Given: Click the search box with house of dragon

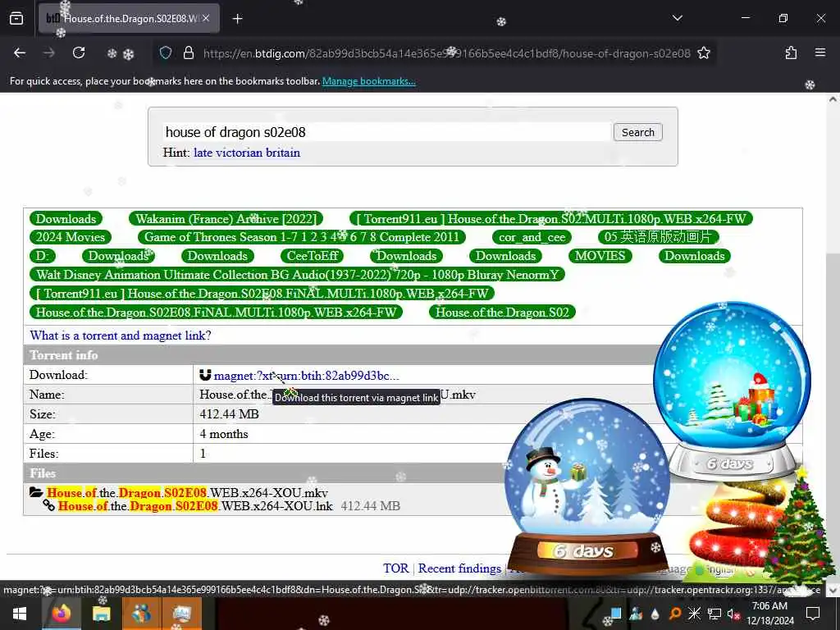Looking at the screenshot, I should pos(387,132).
